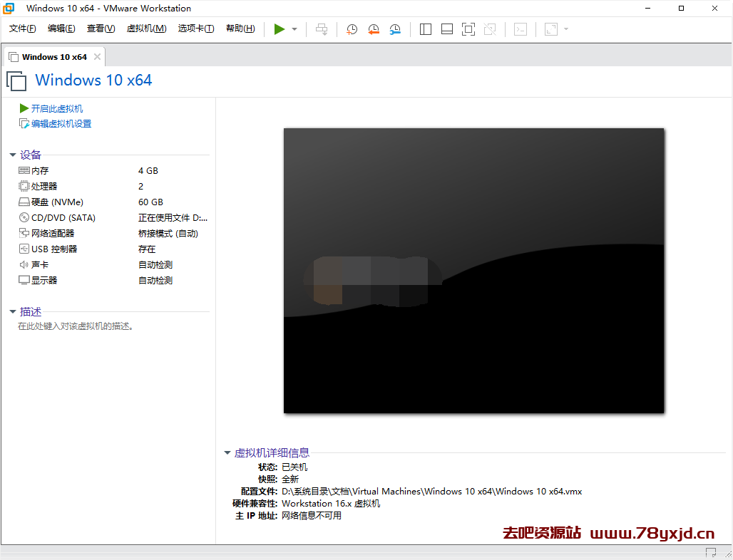733x560 pixels.
Task: Maximize the VMware Workstation window
Action: click(x=681, y=8)
